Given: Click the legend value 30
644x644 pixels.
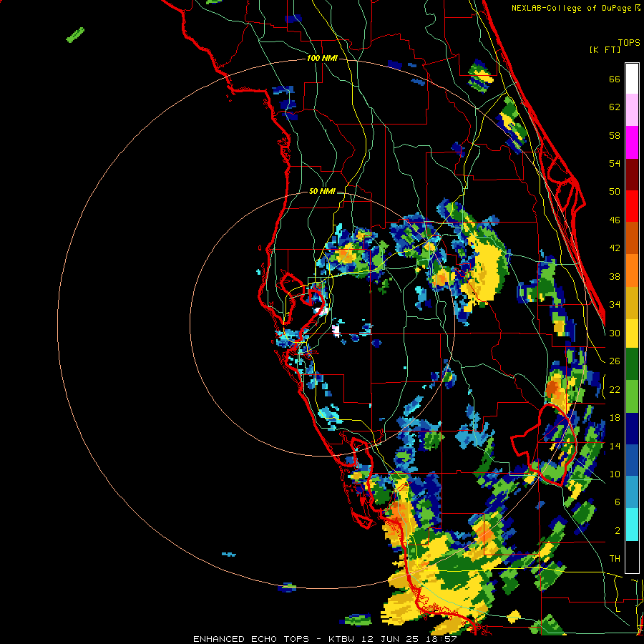Looking at the screenshot, I should [615, 333].
